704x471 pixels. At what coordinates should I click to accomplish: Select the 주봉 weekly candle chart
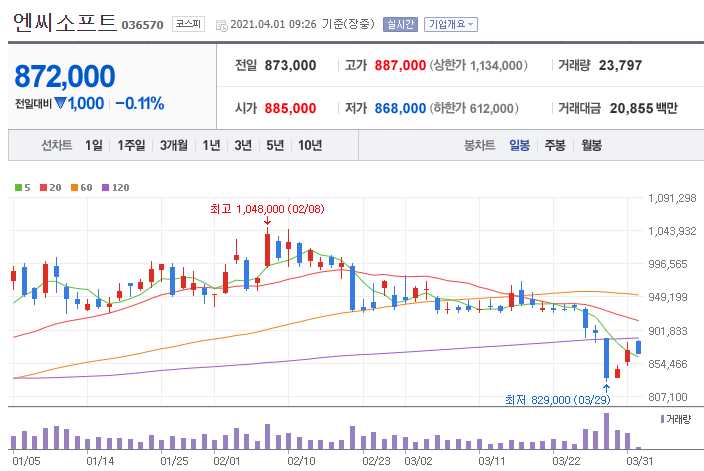pos(555,145)
